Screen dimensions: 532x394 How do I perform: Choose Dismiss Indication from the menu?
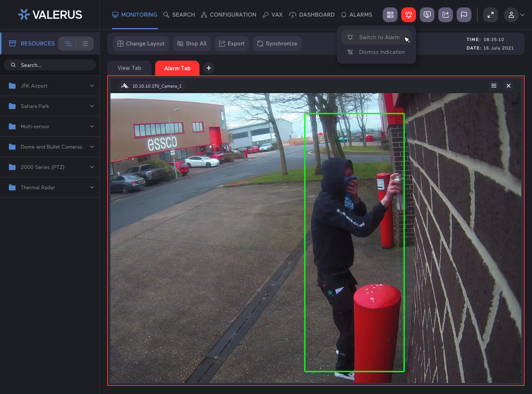tap(382, 52)
